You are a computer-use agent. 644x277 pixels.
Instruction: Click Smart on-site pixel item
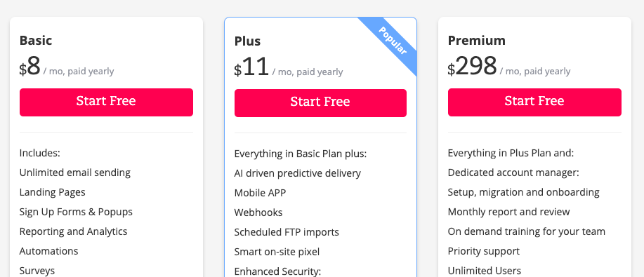[277, 252]
